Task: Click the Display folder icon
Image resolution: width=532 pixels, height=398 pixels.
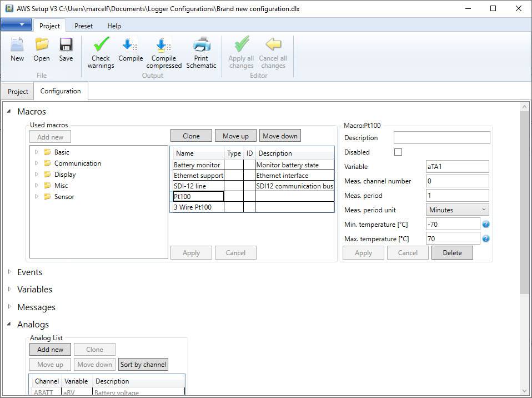Action: (x=48, y=175)
